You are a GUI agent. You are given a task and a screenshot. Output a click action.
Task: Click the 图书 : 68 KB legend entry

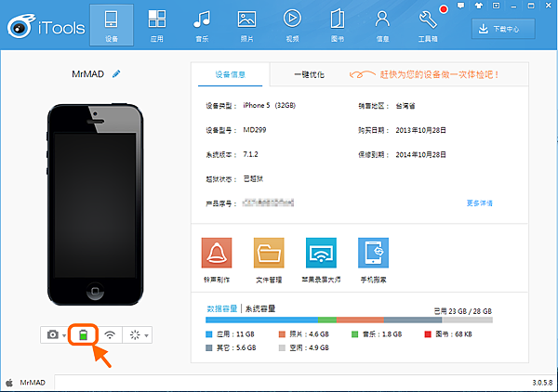[448, 334]
